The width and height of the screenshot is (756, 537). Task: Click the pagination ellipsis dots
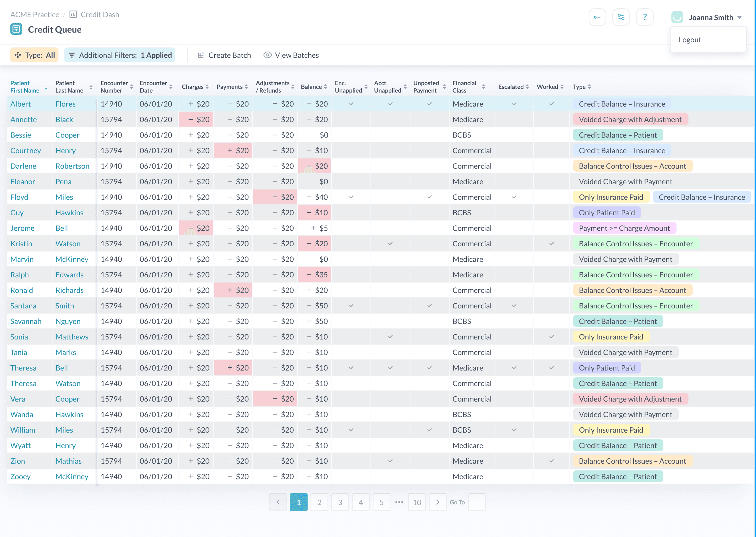click(399, 502)
